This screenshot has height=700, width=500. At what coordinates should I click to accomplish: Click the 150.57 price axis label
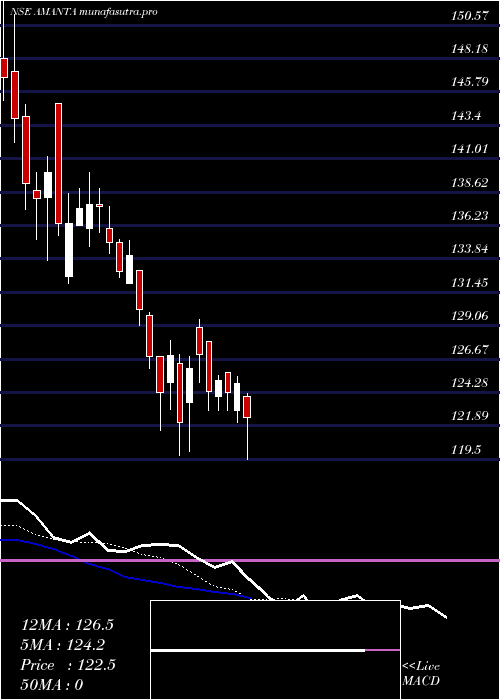click(x=468, y=16)
